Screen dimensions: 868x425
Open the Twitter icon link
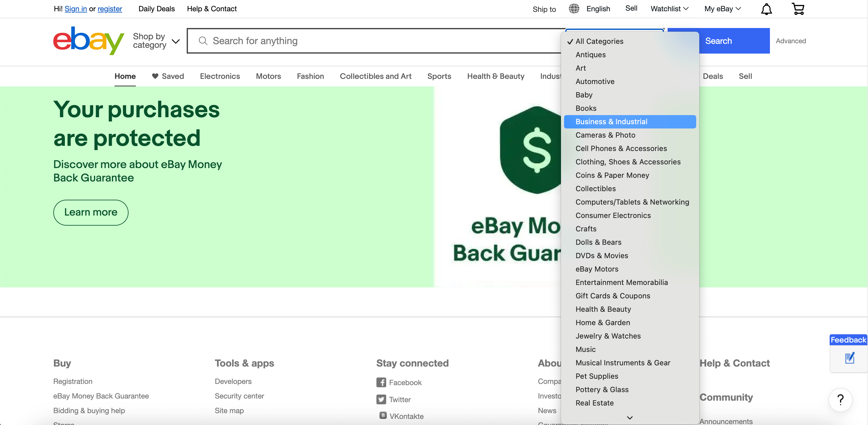(x=381, y=399)
